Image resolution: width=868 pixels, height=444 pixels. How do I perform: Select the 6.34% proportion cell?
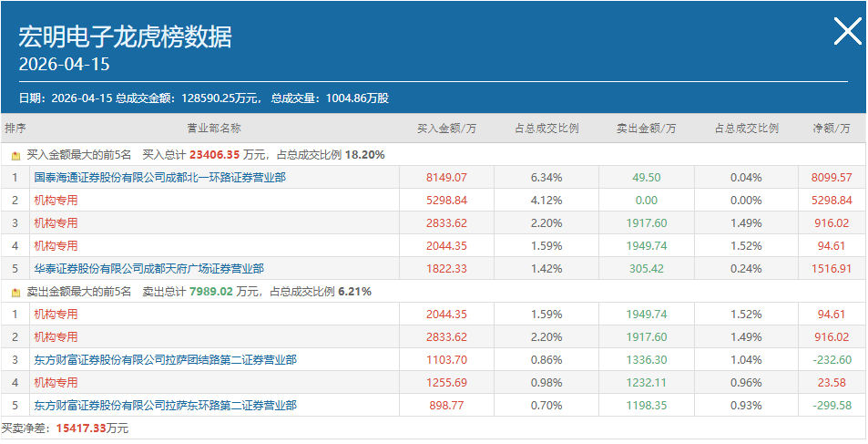click(546, 178)
